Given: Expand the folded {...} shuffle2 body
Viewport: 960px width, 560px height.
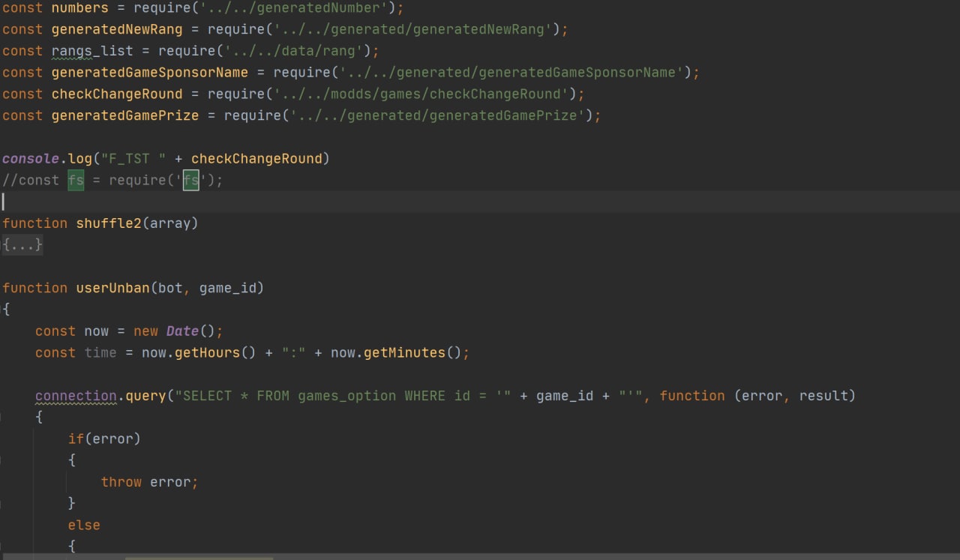Looking at the screenshot, I should pyautogui.click(x=22, y=244).
